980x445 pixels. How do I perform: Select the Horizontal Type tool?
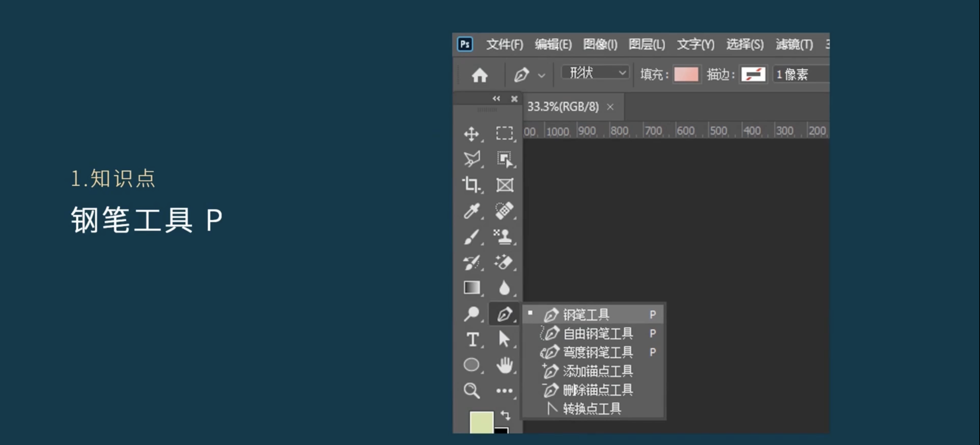(472, 339)
